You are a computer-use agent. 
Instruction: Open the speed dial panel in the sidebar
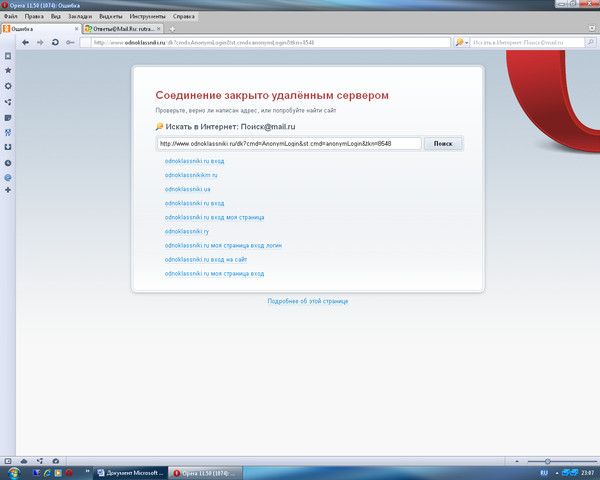[x=8, y=56]
